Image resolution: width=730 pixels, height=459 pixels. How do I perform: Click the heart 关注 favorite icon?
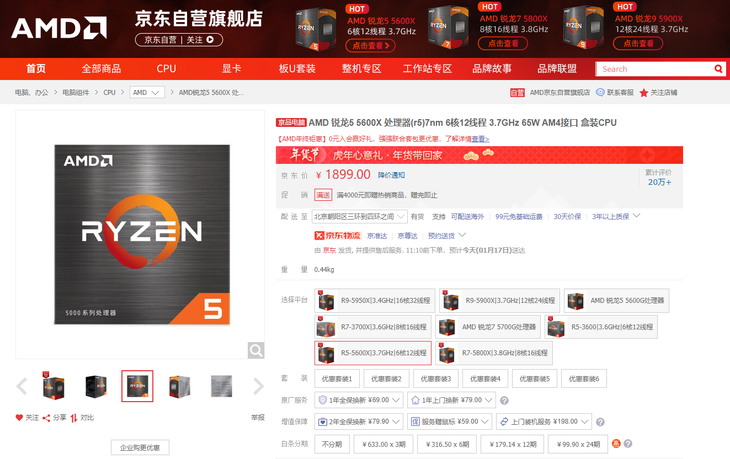pos(19,418)
